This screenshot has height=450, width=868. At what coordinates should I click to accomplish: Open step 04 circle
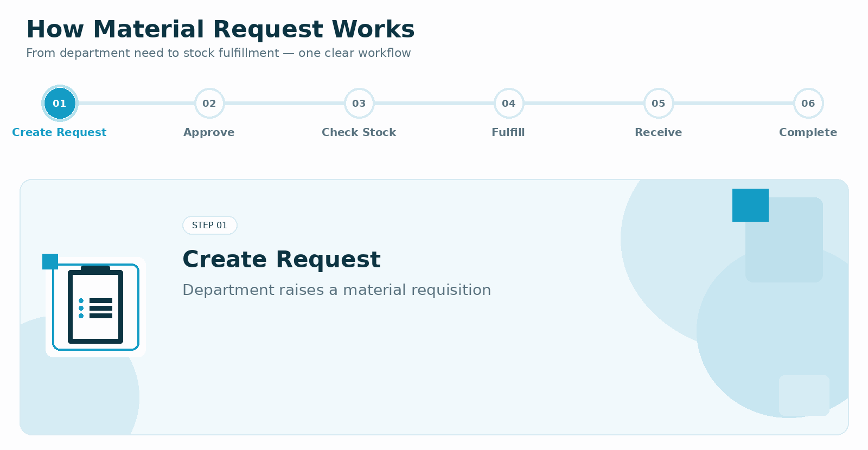click(509, 103)
